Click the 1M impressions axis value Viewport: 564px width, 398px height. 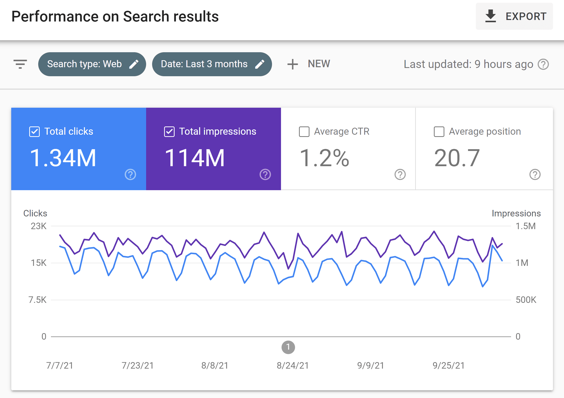pyautogui.click(x=522, y=263)
